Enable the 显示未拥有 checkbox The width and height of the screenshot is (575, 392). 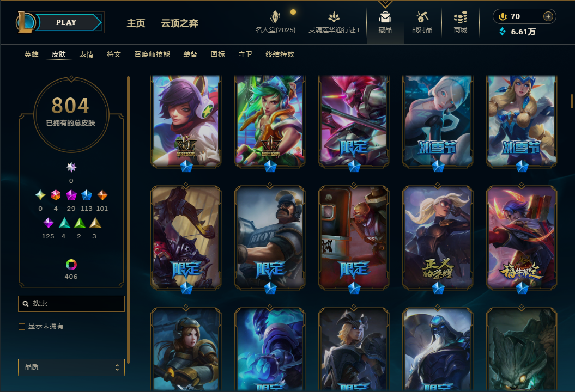click(x=22, y=327)
